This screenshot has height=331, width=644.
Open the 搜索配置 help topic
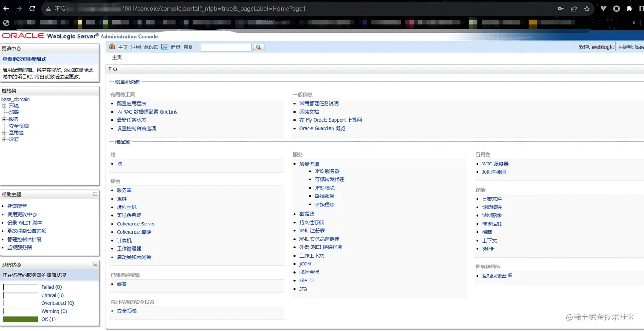click(17, 206)
